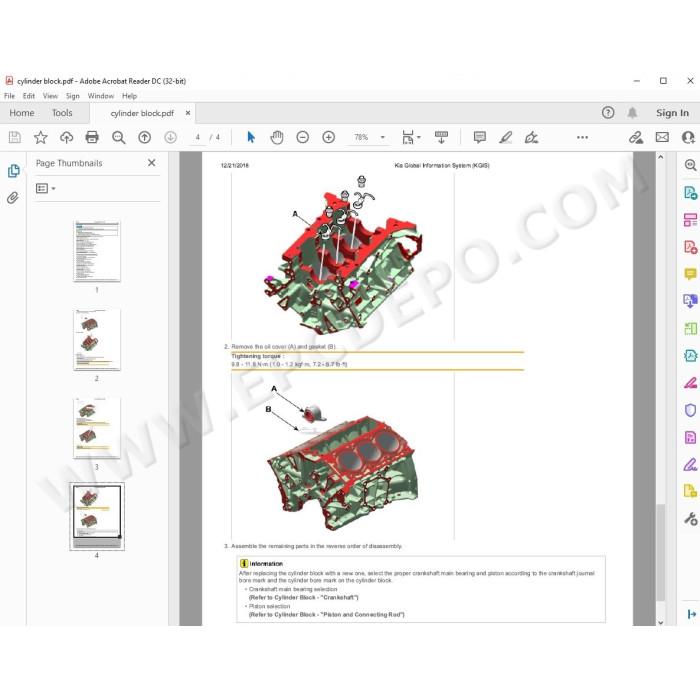The width and height of the screenshot is (700, 700).
Task: Select page 3 thumbnail
Action: point(97,428)
